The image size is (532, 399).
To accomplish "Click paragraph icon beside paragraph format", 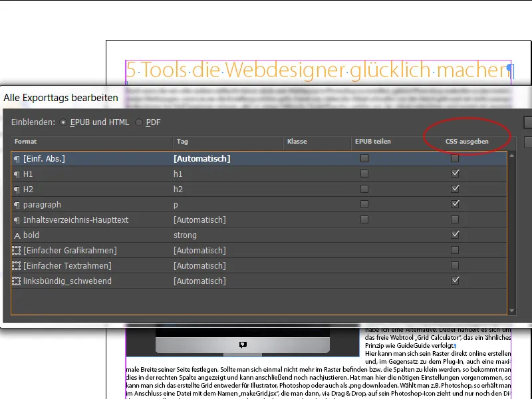I will tap(17, 205).
